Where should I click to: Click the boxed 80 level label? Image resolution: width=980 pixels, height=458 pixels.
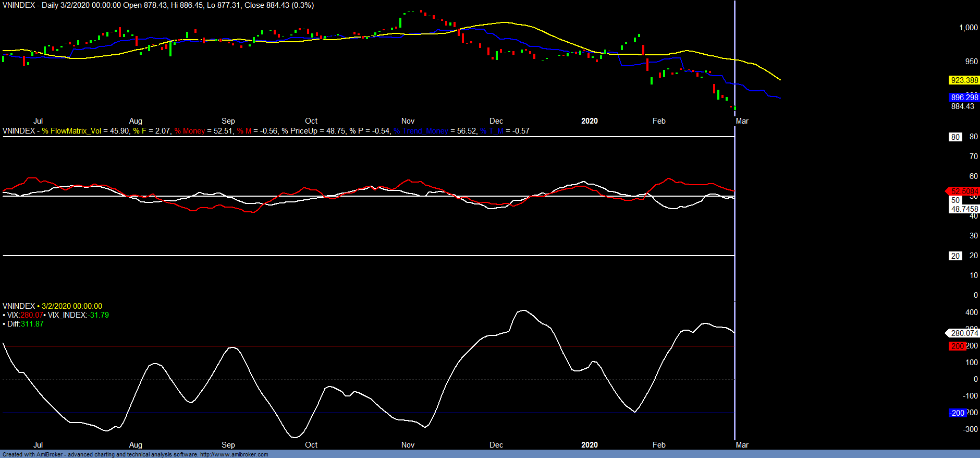point(955,137)
